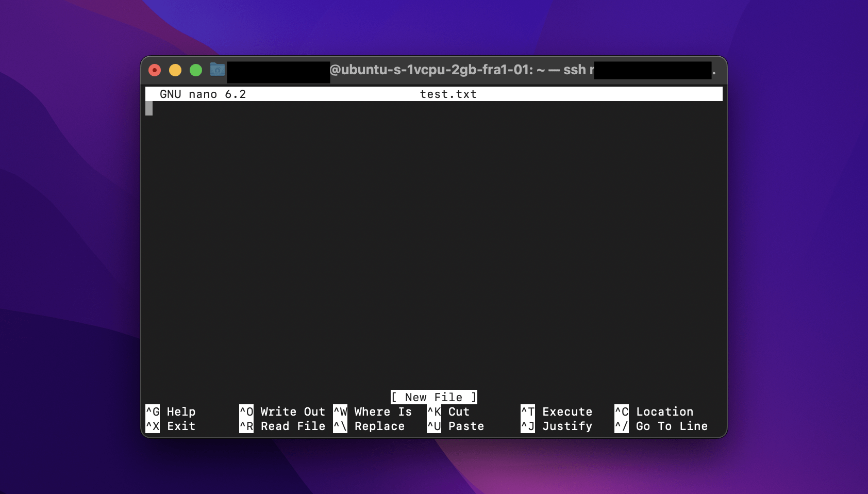Click the ^\ Replace shortcut

(x=369, y=426)
